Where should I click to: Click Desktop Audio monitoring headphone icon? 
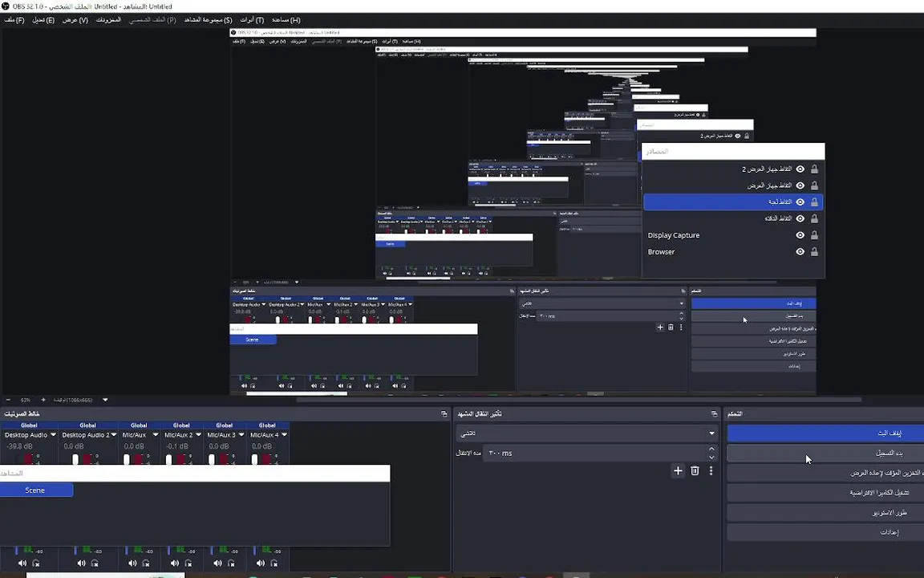point(36,564)
